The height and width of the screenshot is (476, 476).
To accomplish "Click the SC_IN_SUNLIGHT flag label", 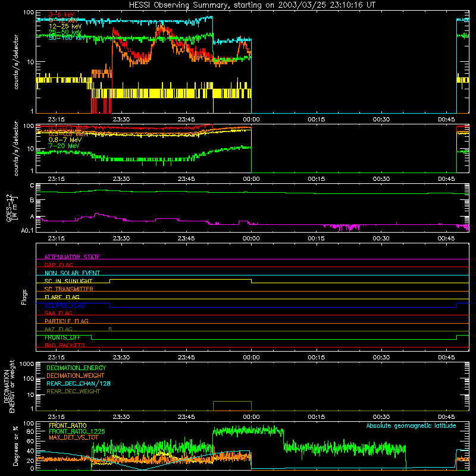I will click(x=68, y=281).
